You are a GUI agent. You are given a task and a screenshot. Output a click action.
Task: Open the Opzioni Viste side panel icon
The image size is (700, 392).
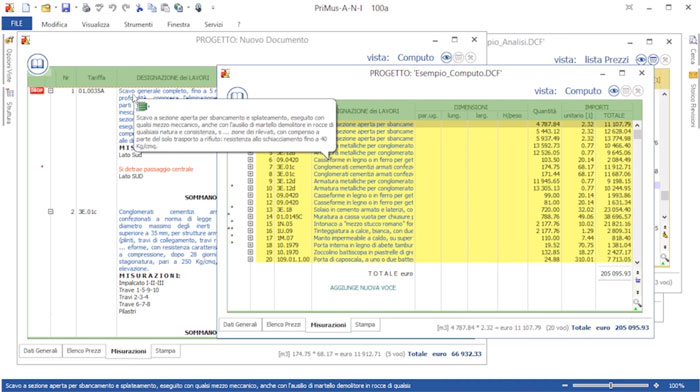pos(9,40)
